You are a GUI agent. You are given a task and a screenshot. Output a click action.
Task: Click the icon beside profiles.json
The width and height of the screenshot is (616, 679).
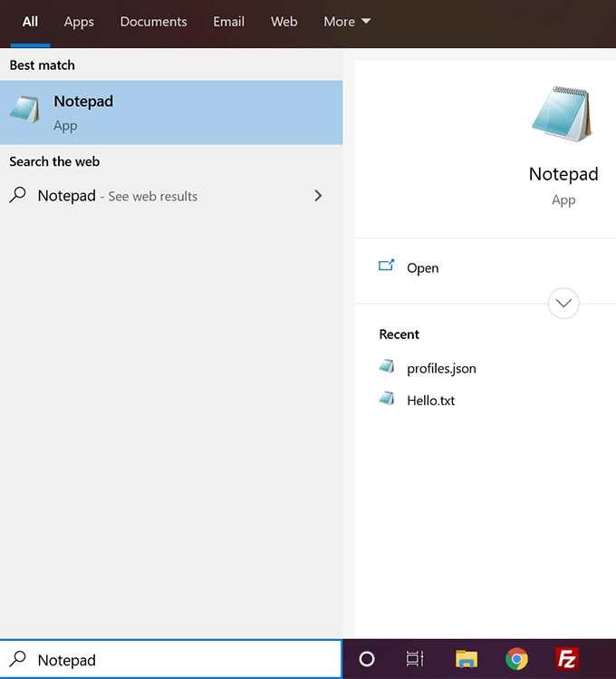coord(387,366)
